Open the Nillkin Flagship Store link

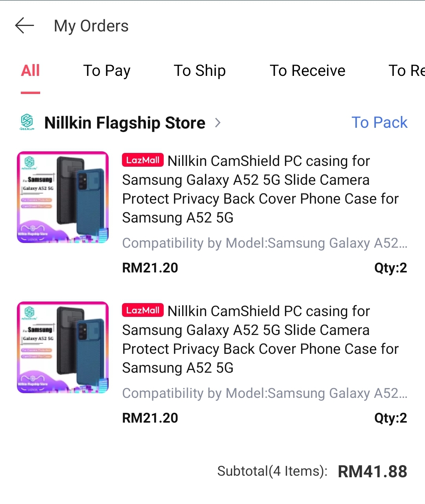(125, 123)
